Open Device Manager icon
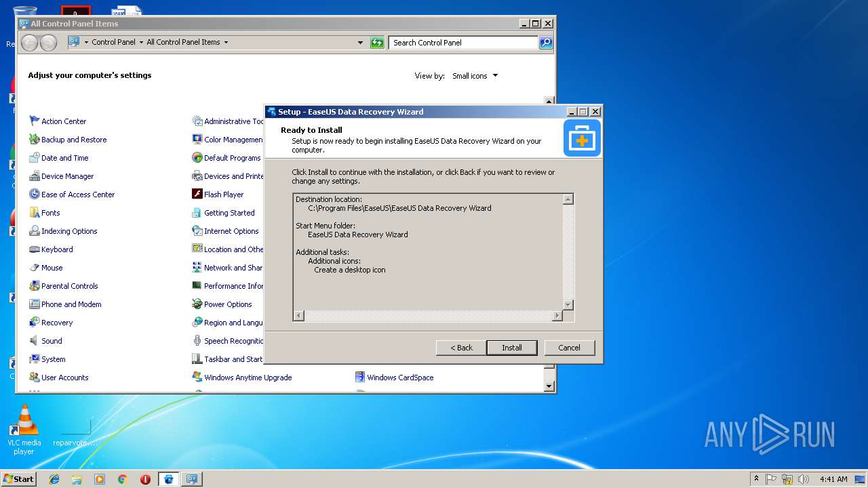This screenshot has height=488, width=868. pos(35,176)
